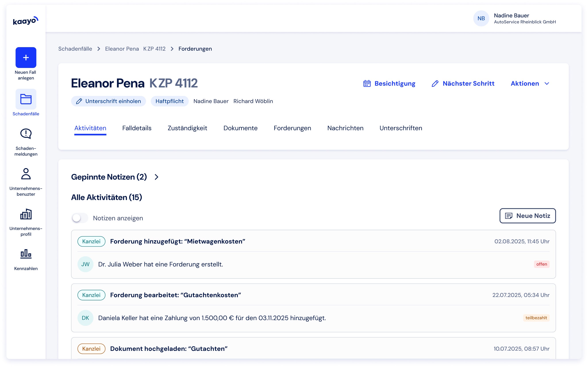Open Unternehmensbenutzer person icon
The height and width of the screenshot is (367, 588).
pos(26,174)
